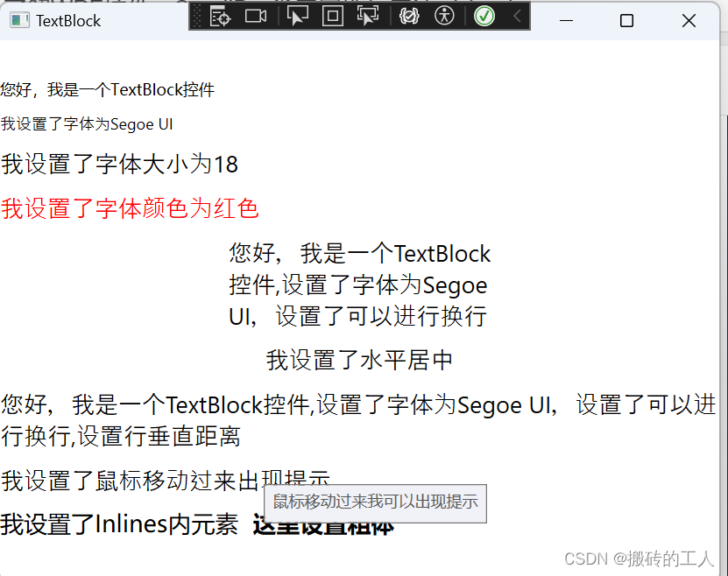
Task: Click the green Hot Reload success checkmark
Action: (484, 18)
